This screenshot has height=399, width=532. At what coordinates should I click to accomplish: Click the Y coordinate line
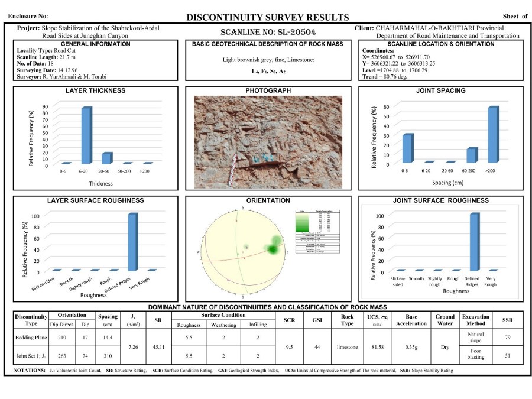coord(398,63)
